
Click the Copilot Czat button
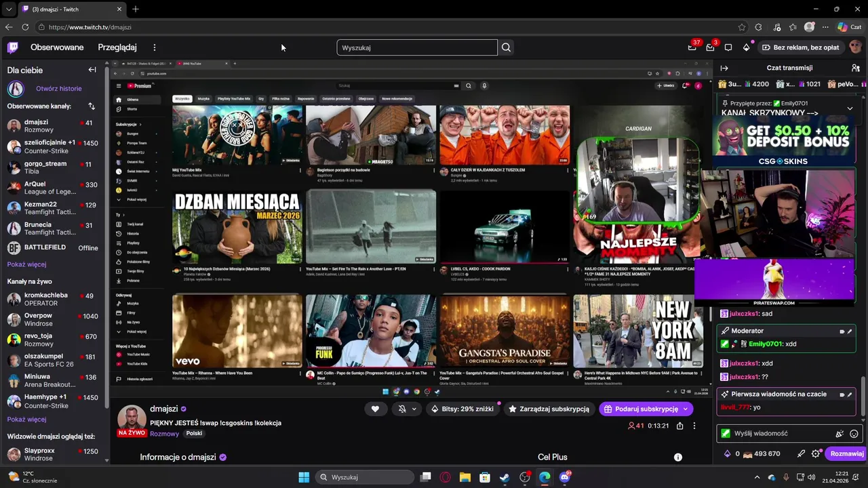(x=849, y=27)
